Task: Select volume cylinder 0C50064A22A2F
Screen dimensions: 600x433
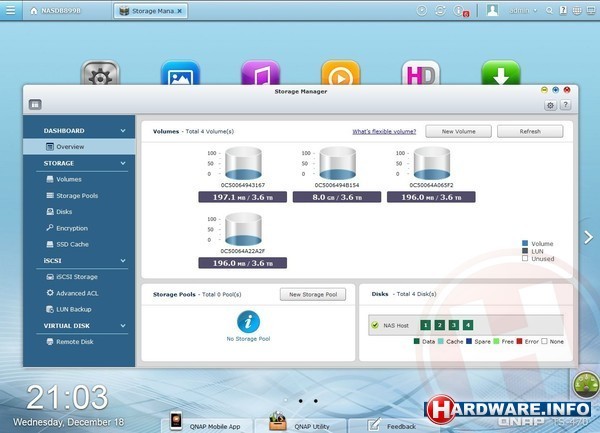Action: [x=243, y=229]
